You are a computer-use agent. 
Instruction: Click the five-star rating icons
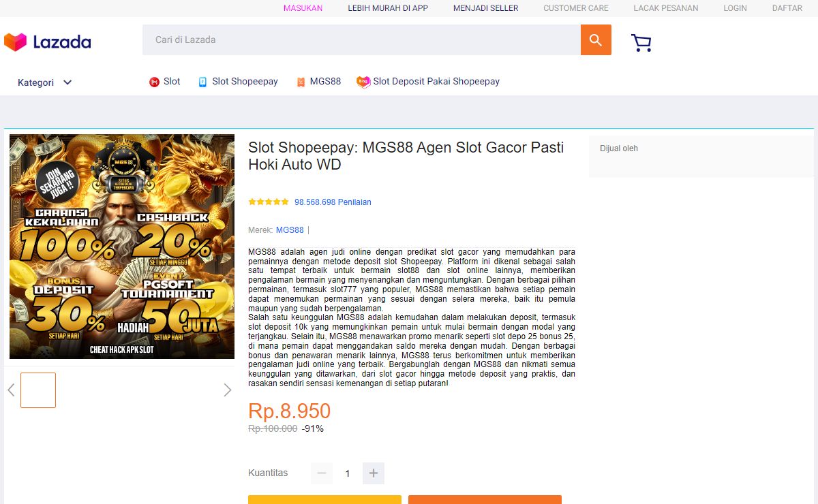click(x=269, y=202)
